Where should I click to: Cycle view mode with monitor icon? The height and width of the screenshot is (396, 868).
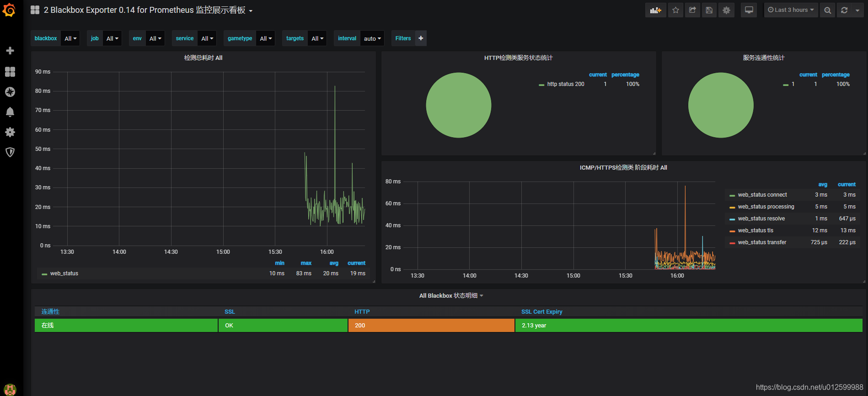(749, 10)
